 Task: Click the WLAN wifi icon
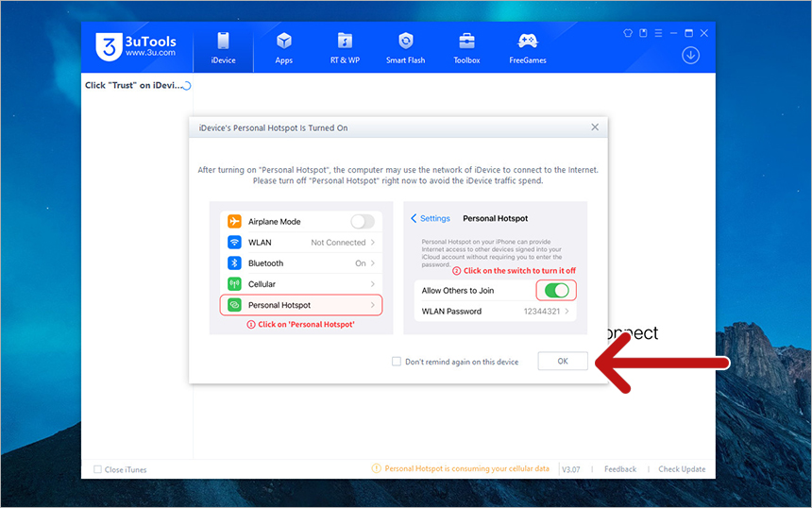click(x=234, y=242)
